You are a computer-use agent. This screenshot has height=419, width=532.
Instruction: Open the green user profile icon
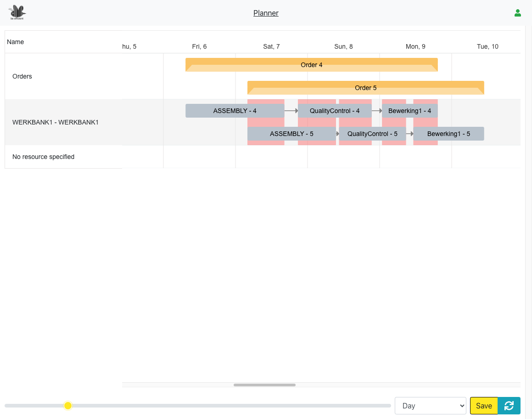[517, 13]
